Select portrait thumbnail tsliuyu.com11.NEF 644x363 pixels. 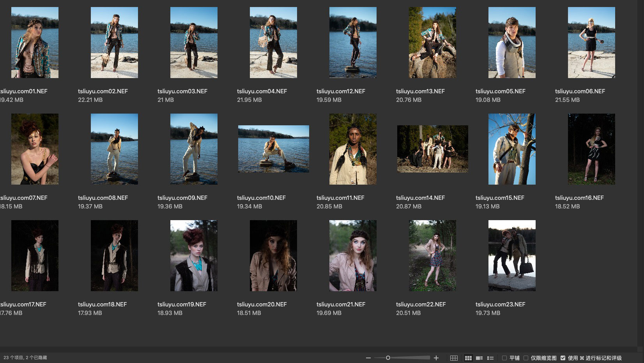(353, 149)
